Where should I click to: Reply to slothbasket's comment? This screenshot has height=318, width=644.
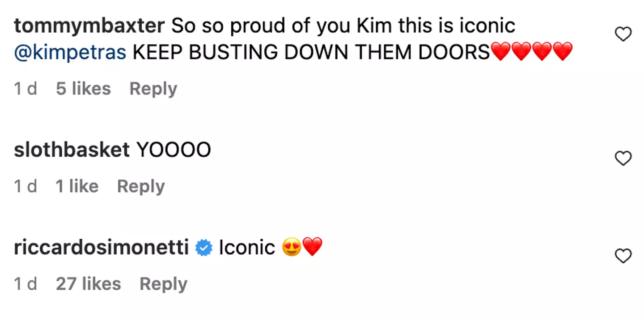(141, 186)
